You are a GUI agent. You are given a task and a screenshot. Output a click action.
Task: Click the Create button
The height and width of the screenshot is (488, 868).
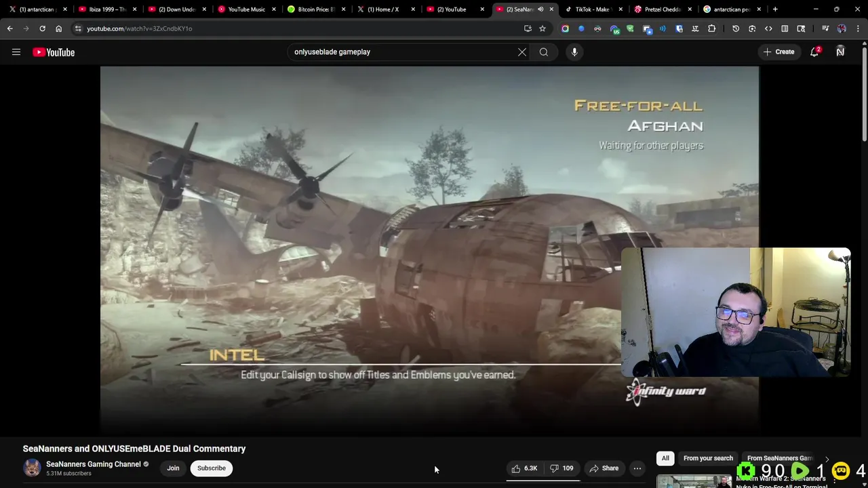778,52
